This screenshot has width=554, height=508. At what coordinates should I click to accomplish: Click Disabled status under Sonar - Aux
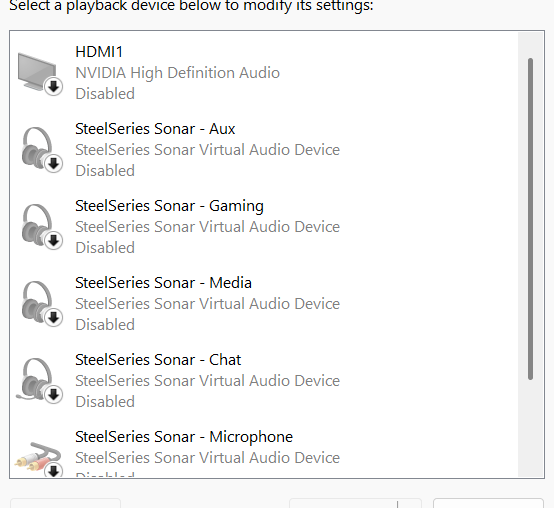105,171
